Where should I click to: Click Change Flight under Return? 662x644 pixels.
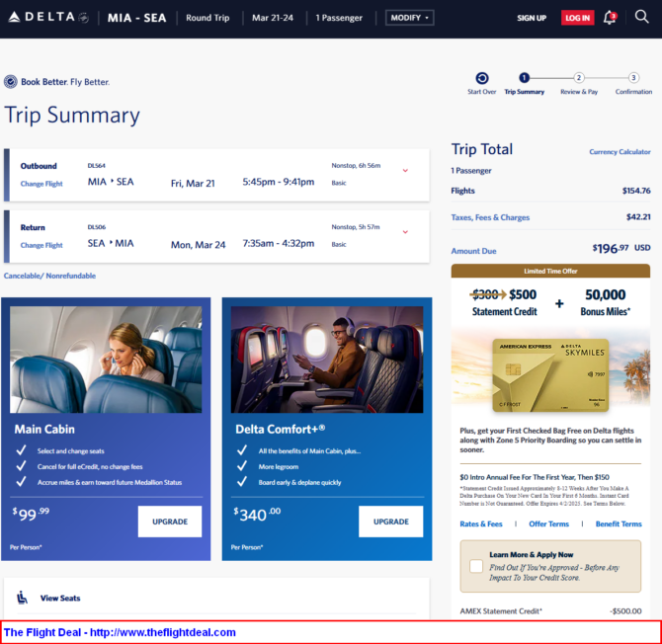click(41, 245)
